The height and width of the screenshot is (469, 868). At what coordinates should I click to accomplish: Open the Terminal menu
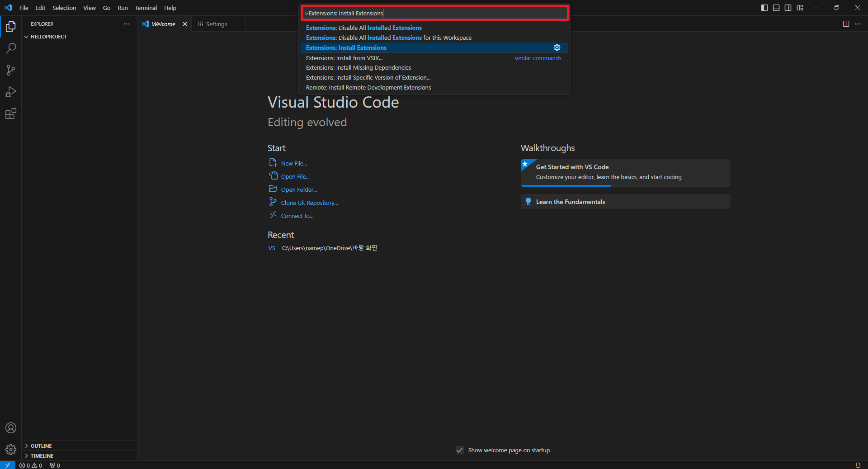(x=146, y=8)
